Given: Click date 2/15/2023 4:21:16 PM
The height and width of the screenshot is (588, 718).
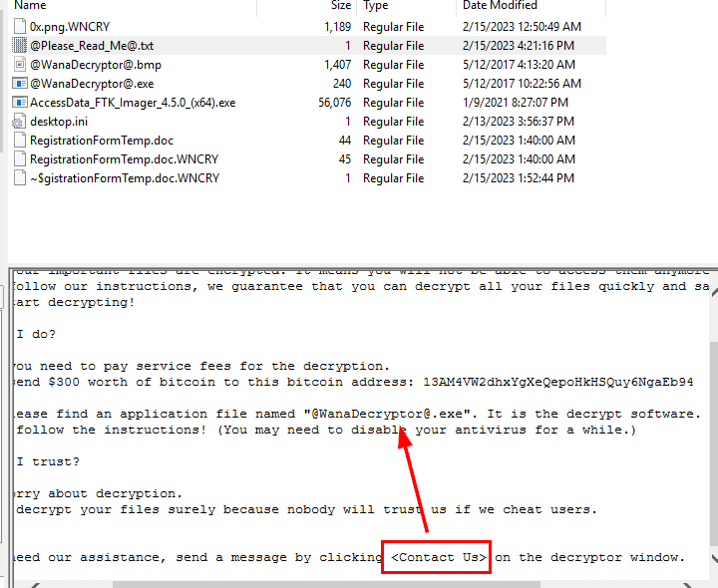Looking at the screenshot, I should [519, 45].
